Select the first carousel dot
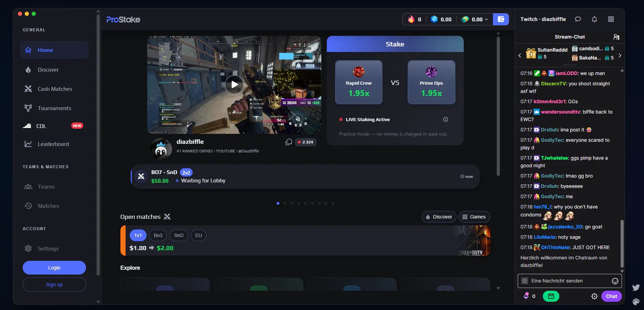644x310 pixels. [x=278, y=203]
